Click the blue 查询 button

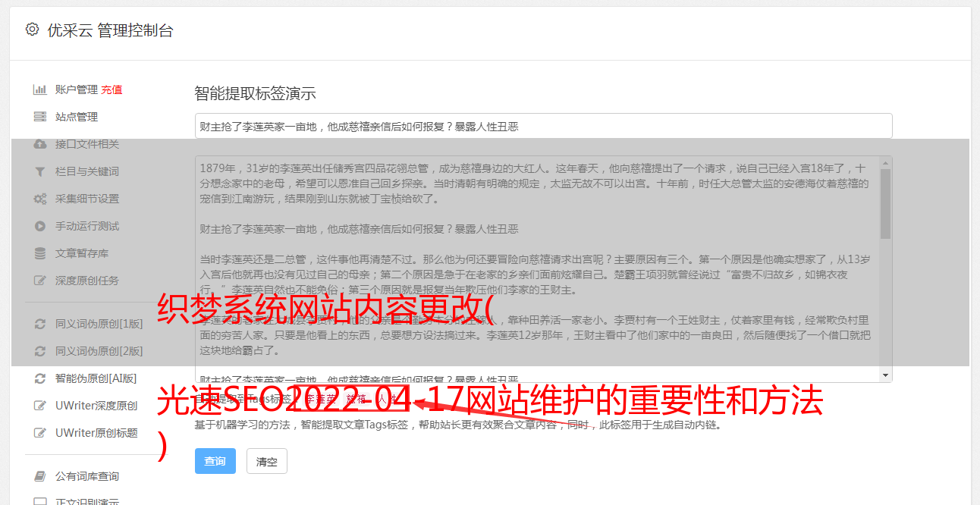[x=215, y=461]
